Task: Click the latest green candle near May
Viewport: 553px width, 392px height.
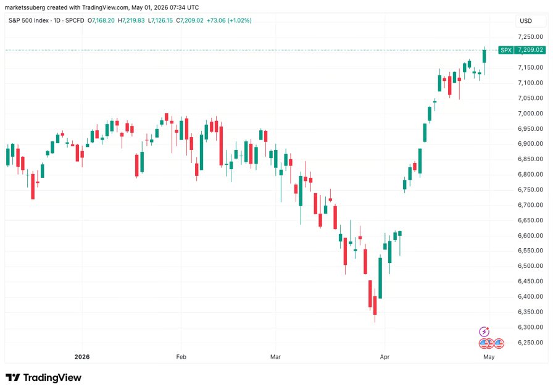Action: 484,56
